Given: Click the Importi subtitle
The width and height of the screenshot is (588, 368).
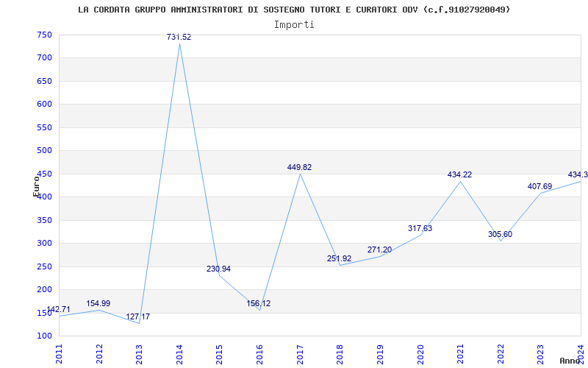Looking at the screenshot, I should [294, 25].
